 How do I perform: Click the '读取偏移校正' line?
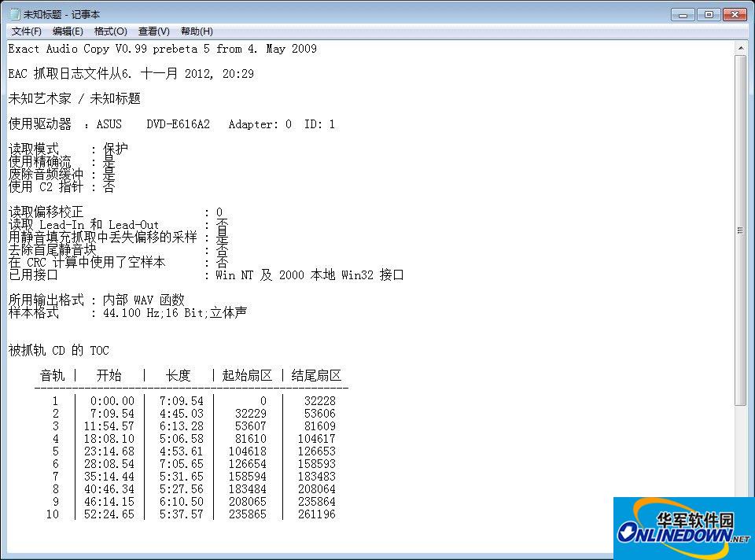[x=116, y=212]
